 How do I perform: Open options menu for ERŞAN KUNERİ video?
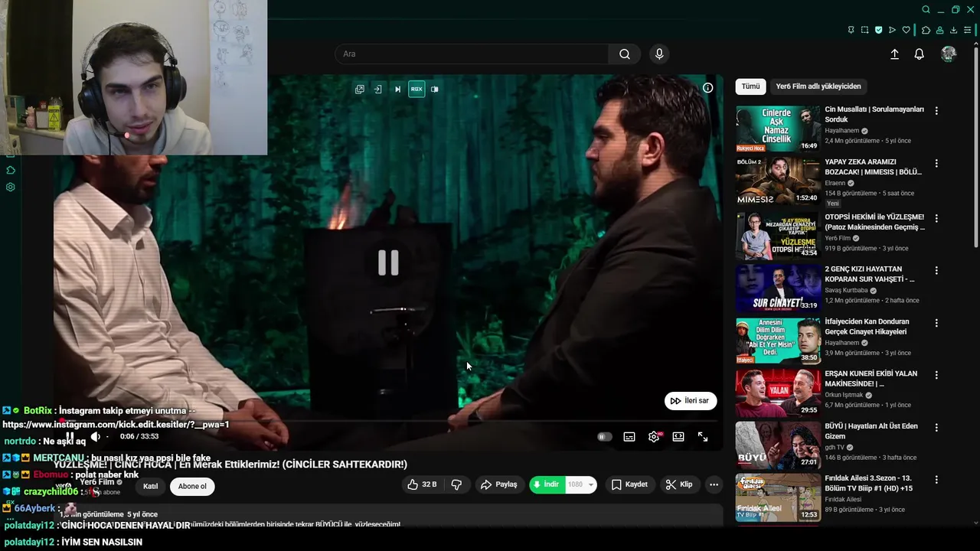(x=936, y=375)
